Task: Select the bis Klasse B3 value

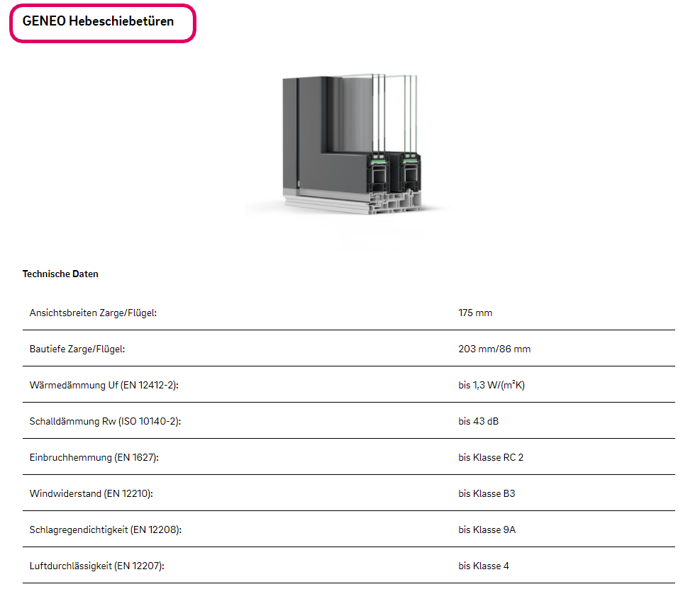Action: click(487, 493)
